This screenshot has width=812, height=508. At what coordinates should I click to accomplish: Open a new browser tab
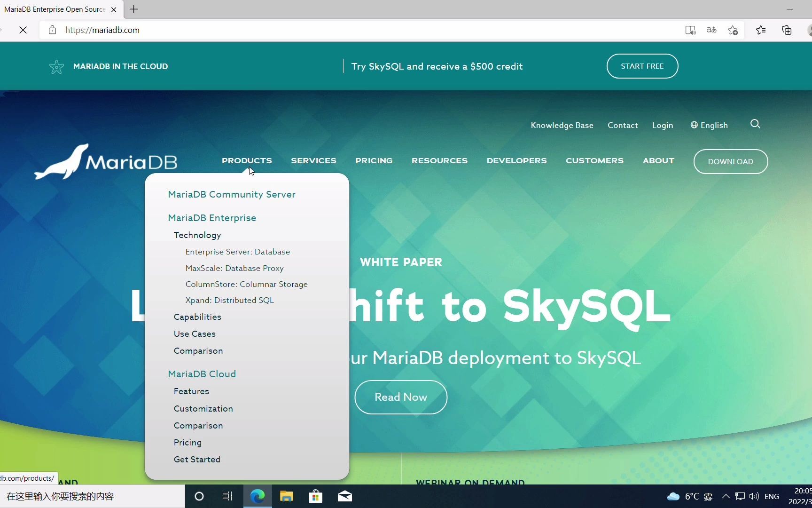point(134,9)
